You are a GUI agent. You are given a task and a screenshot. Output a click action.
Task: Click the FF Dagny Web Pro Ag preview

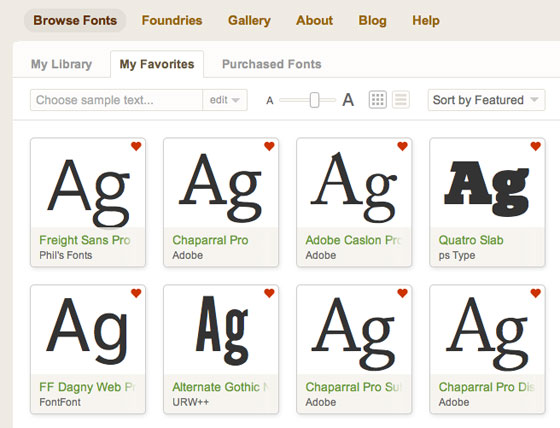pos(87,330)
